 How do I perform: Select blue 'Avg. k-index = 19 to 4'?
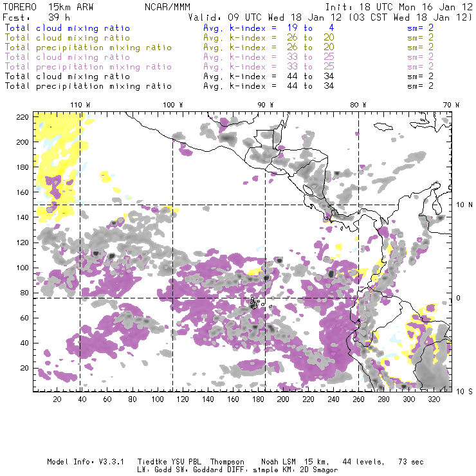click(269, 28)
